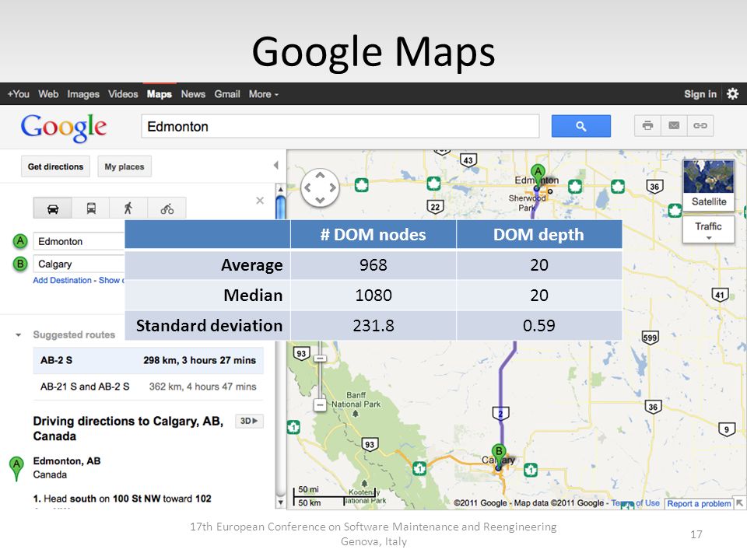Select the AB-2 S route

[148, 360]
